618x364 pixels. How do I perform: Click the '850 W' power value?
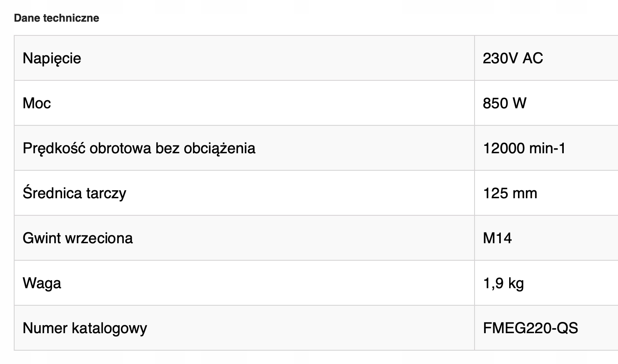pyautogui.click(x=504, y=103)
